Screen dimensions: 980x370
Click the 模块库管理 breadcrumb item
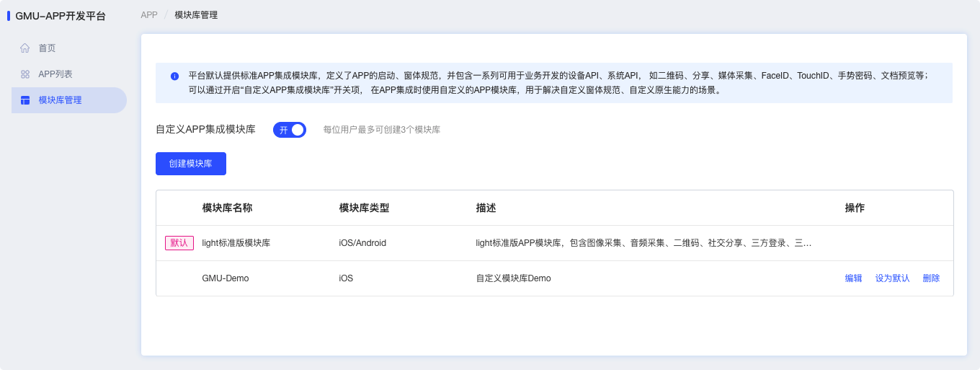pos(196,15)
